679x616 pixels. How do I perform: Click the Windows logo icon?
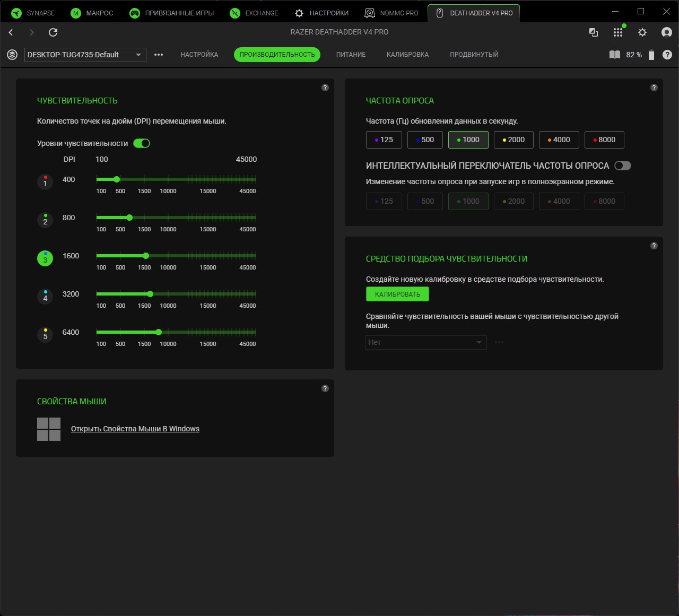click(x=49, y=429)
